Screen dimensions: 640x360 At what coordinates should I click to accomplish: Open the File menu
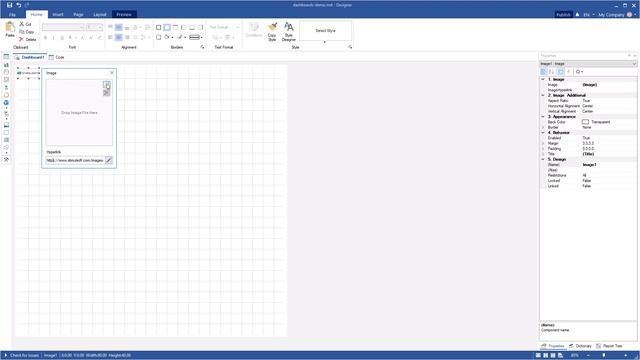pos(12,14)
